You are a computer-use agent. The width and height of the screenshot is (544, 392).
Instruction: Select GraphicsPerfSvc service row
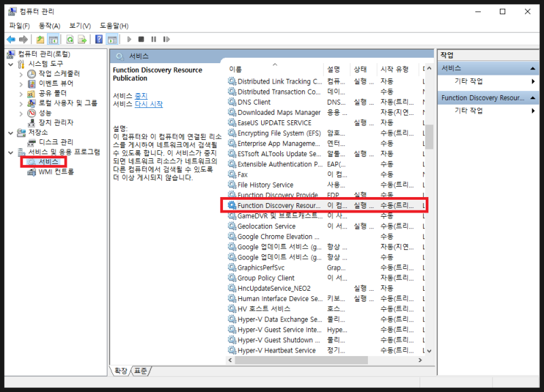pos(326,268)
